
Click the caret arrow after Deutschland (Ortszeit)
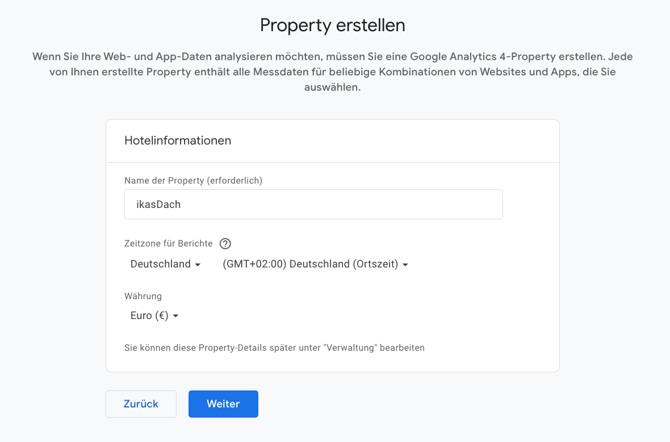click(x=405, y=265)
